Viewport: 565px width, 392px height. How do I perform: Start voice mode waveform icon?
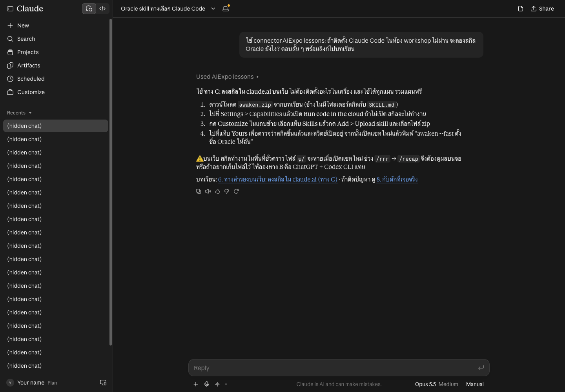click(218, 384)
